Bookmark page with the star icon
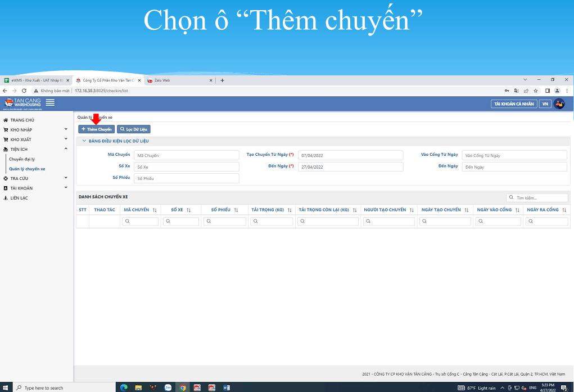This screenshot has height=392, width=574. point(536,91)
